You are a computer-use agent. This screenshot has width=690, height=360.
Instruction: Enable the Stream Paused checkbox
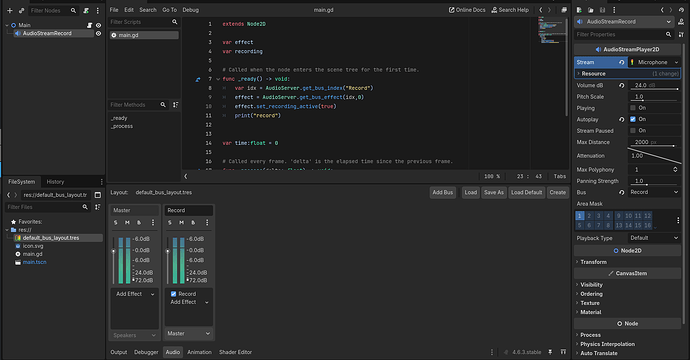(633, 131)
